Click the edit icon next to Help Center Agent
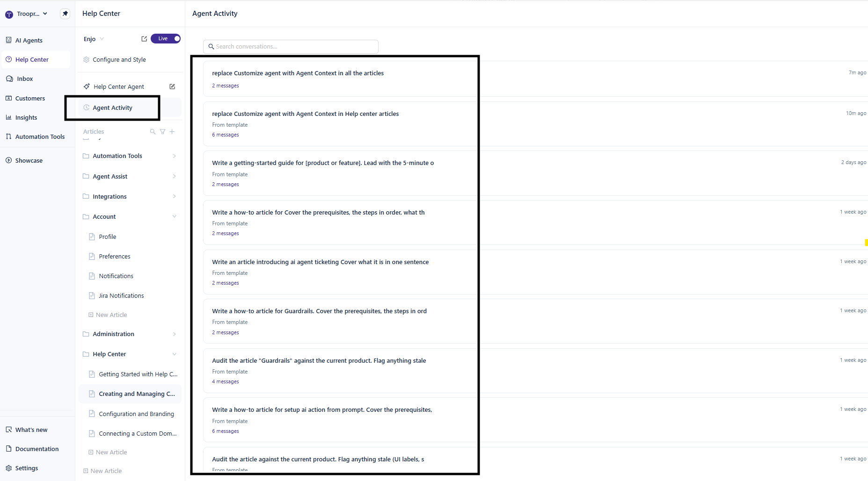Image resolution: width=868 pixels, height=481 pixels. coord(172,86)
